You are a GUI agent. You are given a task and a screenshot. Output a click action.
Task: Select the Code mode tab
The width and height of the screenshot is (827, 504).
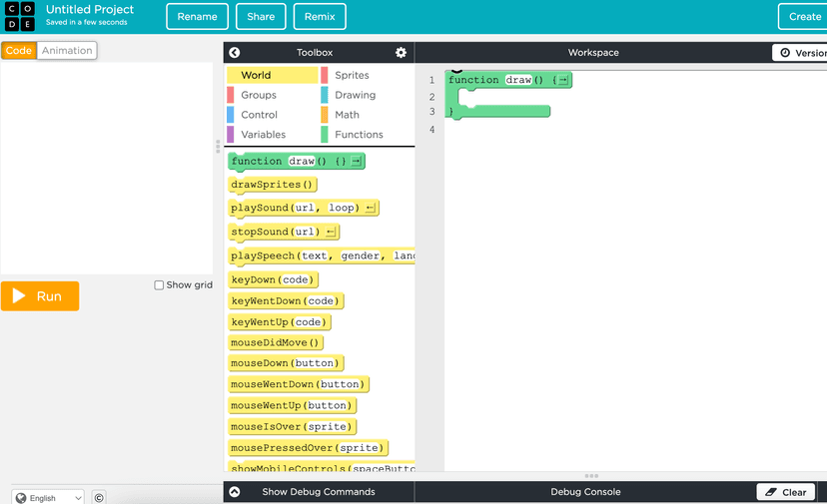click(19, 51)
